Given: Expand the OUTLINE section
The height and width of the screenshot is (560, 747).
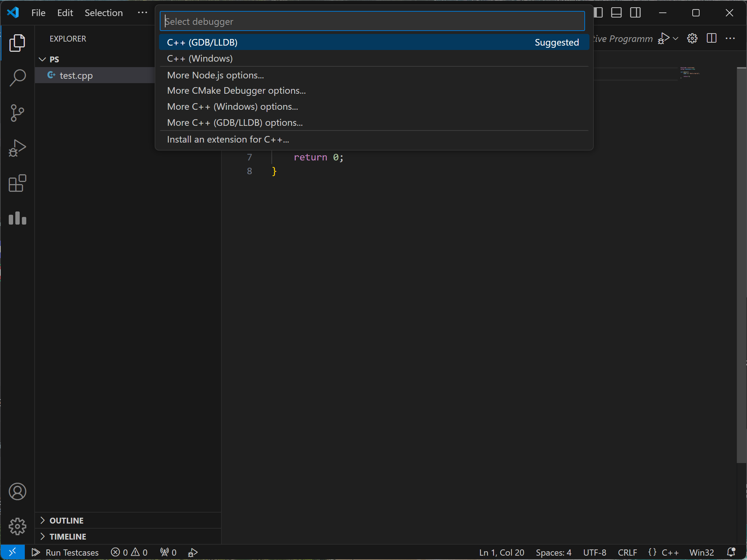Looking at the screenshot, I should pos(42,520).
